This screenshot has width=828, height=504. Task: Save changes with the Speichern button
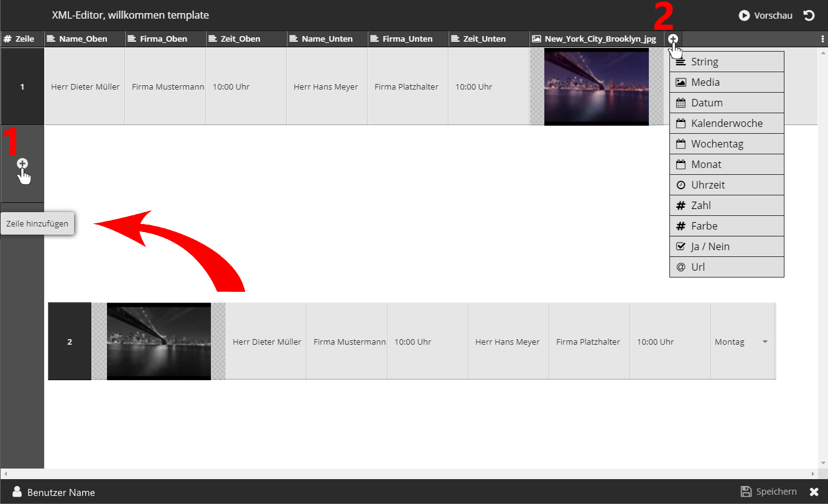coord(768,492)
